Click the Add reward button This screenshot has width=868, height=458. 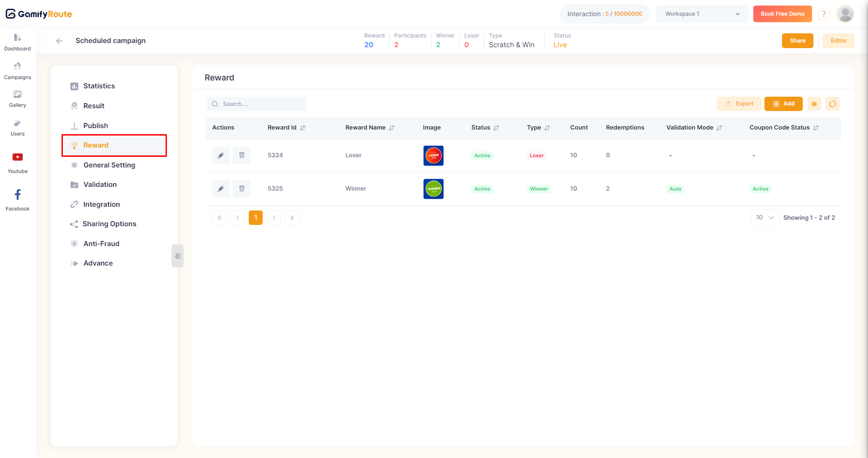783,104
